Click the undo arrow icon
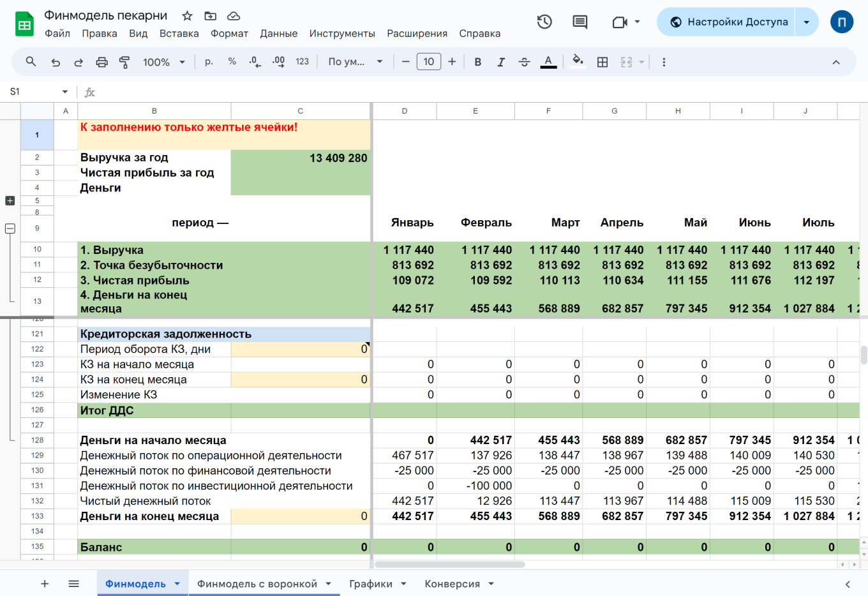Viewport: 868px width, 596px height. coord(56,62)
